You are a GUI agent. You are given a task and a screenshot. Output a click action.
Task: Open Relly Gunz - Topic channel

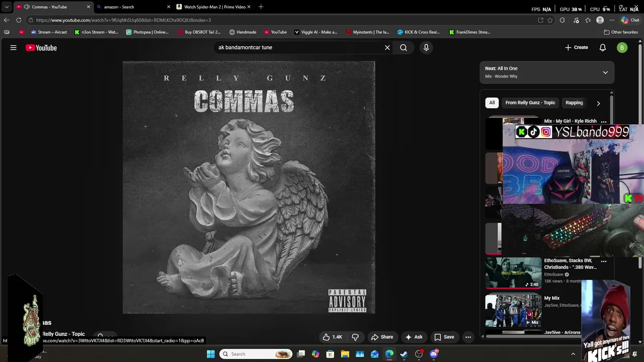63,334
